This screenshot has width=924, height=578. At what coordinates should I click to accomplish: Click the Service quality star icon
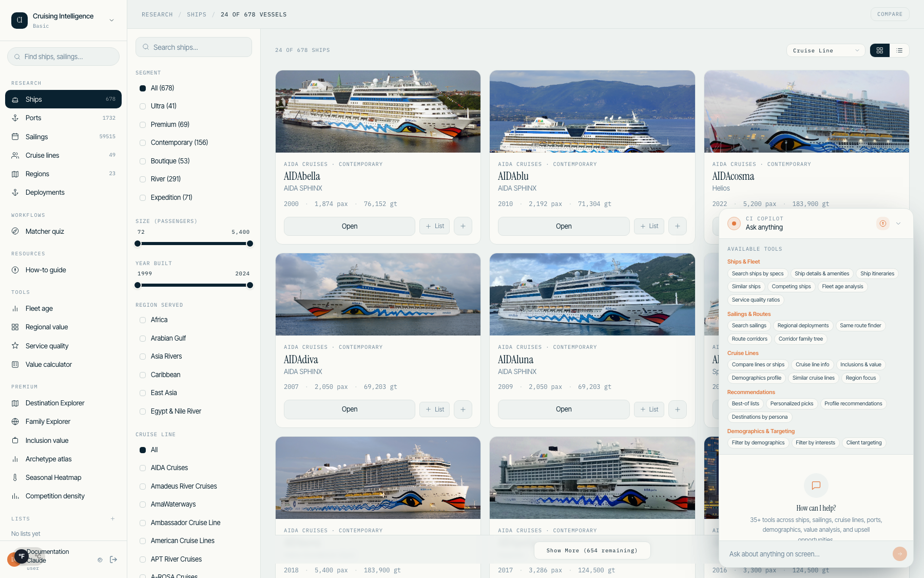pyautogui.click(x=15, y=346)
